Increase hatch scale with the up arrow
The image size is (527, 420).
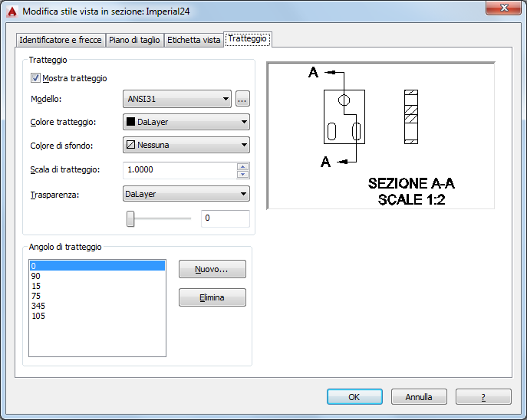click(x=242, y=166)
